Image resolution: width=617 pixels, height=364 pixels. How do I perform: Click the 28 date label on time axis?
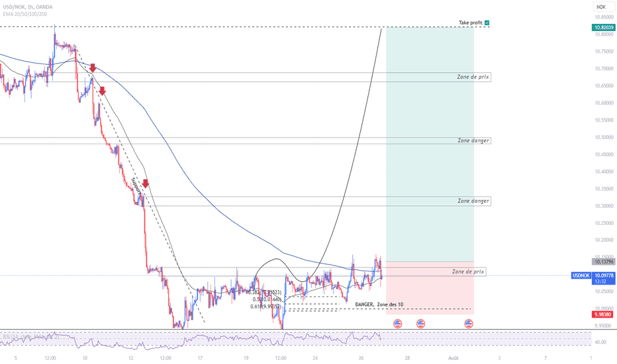coord(407,358)
